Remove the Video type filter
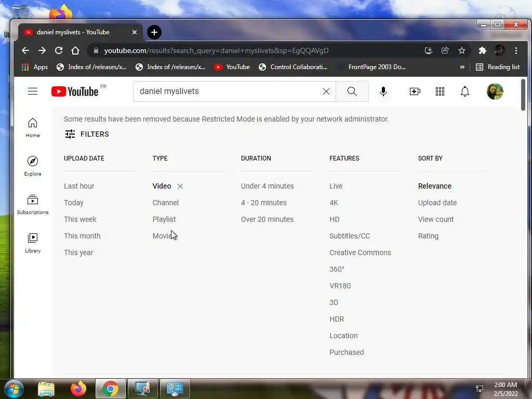532x399 pixels. point(180,187)
